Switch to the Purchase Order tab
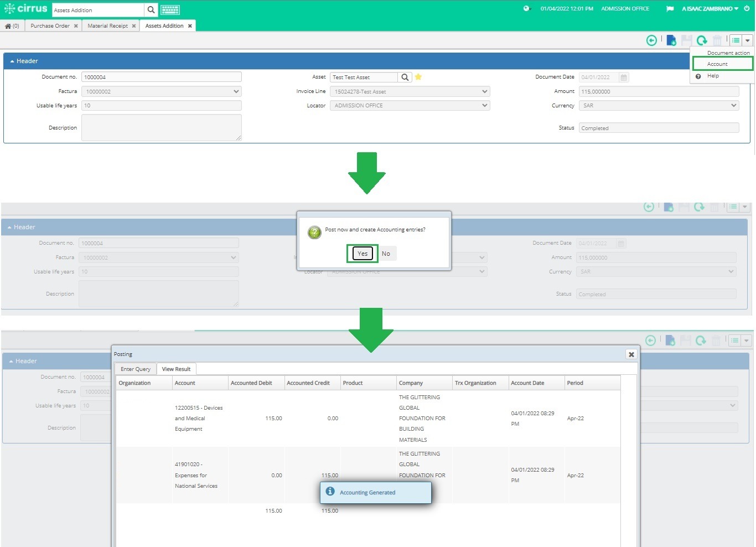The height and width of the screenshot is (547, 756). (x=50, y=26)
